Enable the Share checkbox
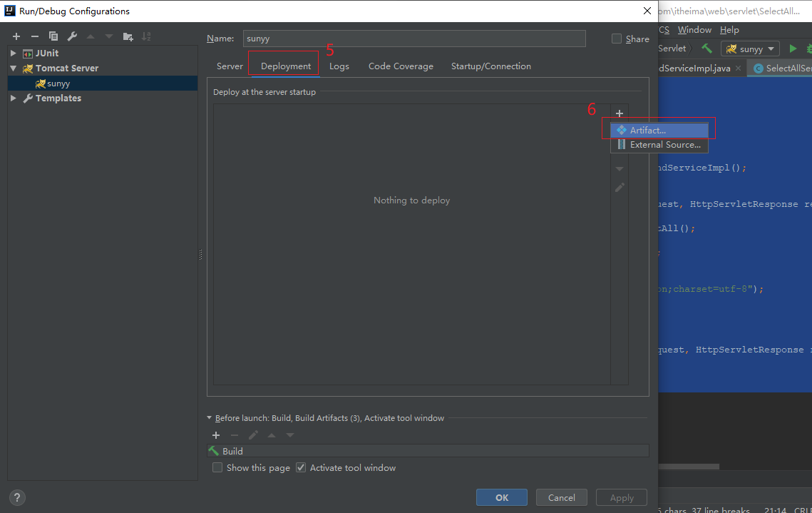This screenshot has width=812, height=513. pos(617,39)
